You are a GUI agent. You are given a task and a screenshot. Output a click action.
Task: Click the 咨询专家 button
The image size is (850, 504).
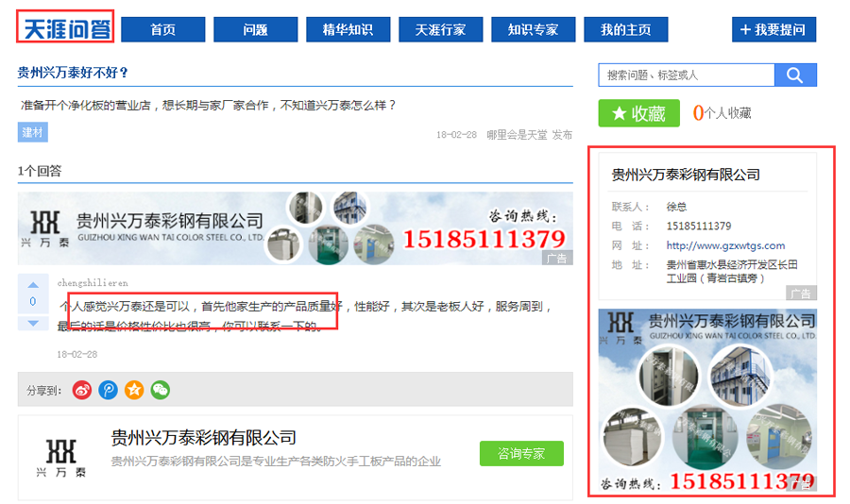[x=521, y=454]
